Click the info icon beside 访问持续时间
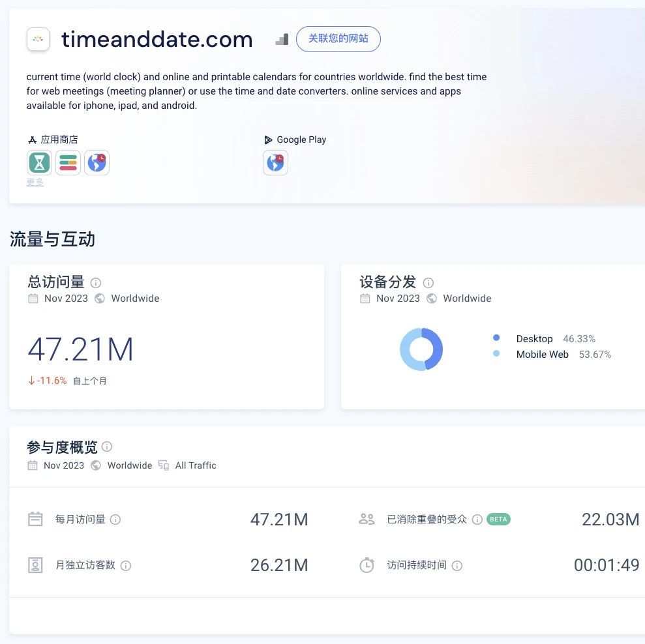 457,566
